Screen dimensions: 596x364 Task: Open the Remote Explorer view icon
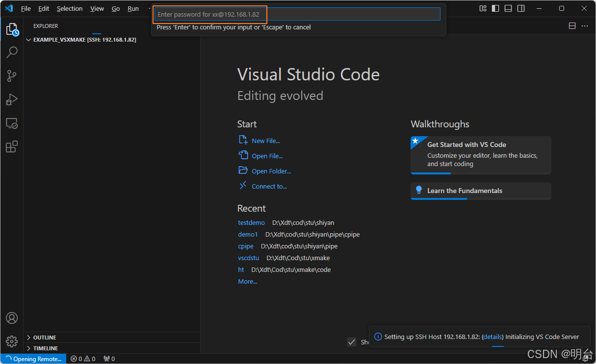tap(12, 123)
